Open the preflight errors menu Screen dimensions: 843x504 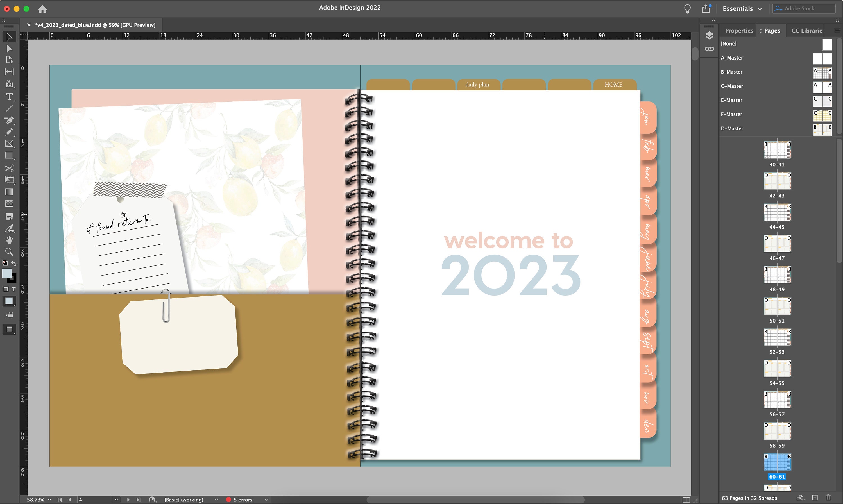266,500
